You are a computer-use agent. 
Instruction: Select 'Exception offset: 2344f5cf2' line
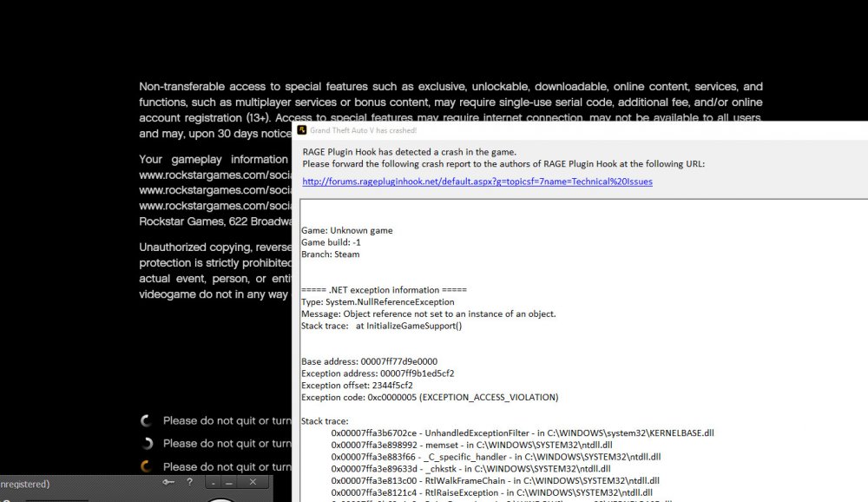[357, 385]
